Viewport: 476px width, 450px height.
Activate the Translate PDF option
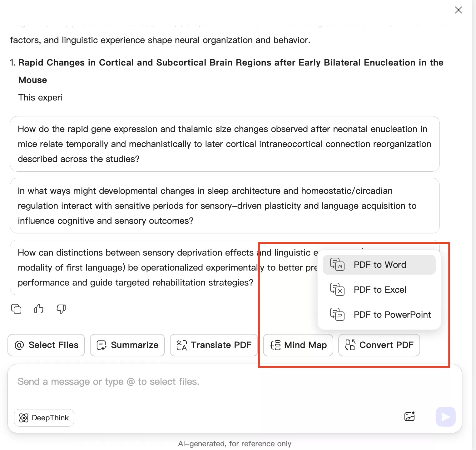click(214, 345)
